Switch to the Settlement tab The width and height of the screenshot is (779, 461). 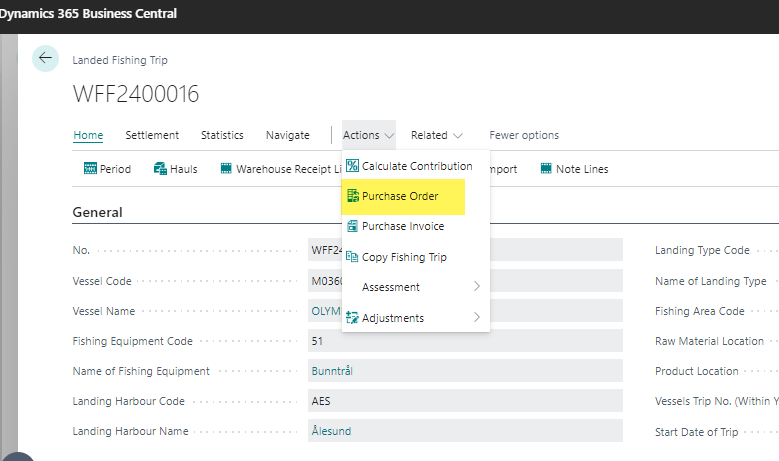point(152,135)
